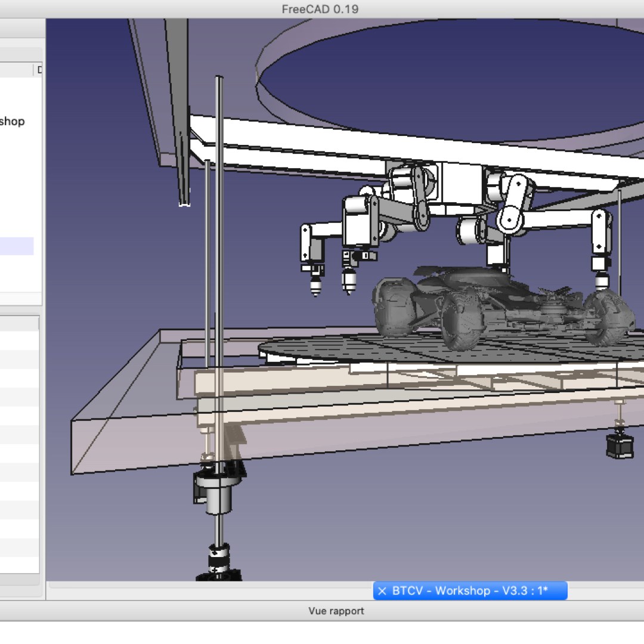Click the FreeCAD 0.19 window title bar
Image resolution: width=644 pixels, height=644 pixels.
pos(320,9)
